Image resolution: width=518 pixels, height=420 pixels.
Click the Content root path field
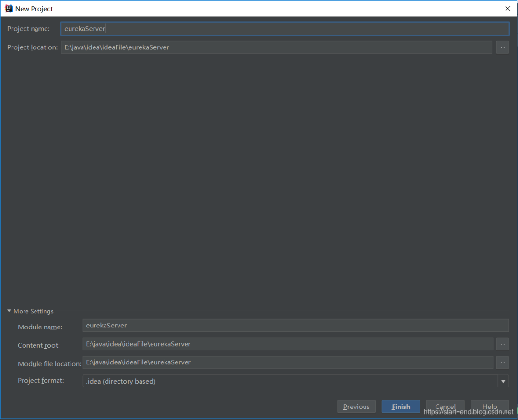[x=288, y=344]
